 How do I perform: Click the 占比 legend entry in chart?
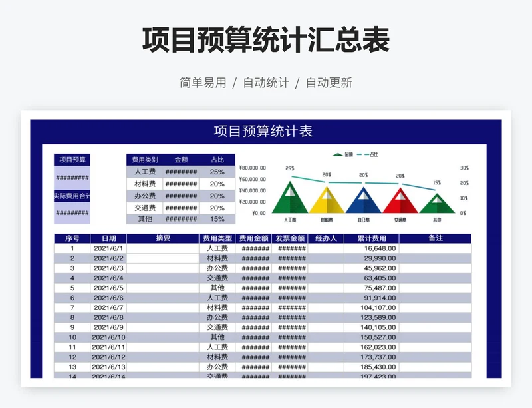tap(368, 154)
